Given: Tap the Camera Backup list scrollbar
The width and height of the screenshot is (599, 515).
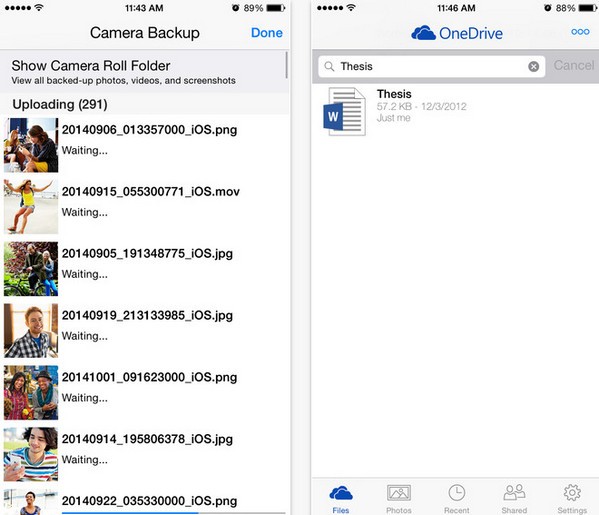Looking at the screenshot, I should click(287, 65).
